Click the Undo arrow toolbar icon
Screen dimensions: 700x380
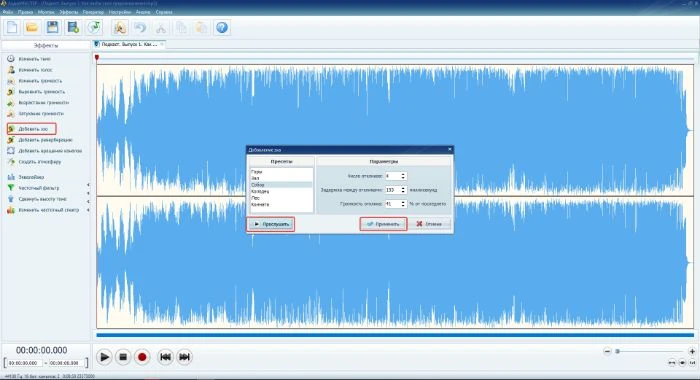(140, 28)
